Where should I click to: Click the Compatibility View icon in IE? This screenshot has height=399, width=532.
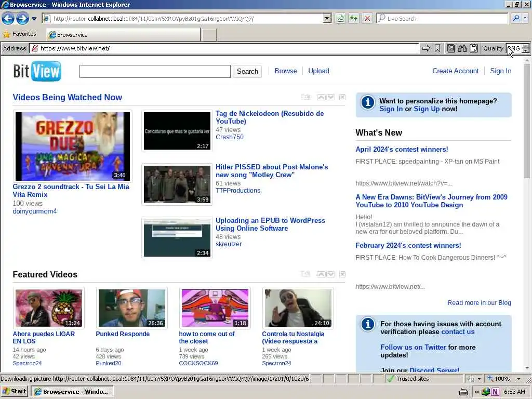[340, 18]
